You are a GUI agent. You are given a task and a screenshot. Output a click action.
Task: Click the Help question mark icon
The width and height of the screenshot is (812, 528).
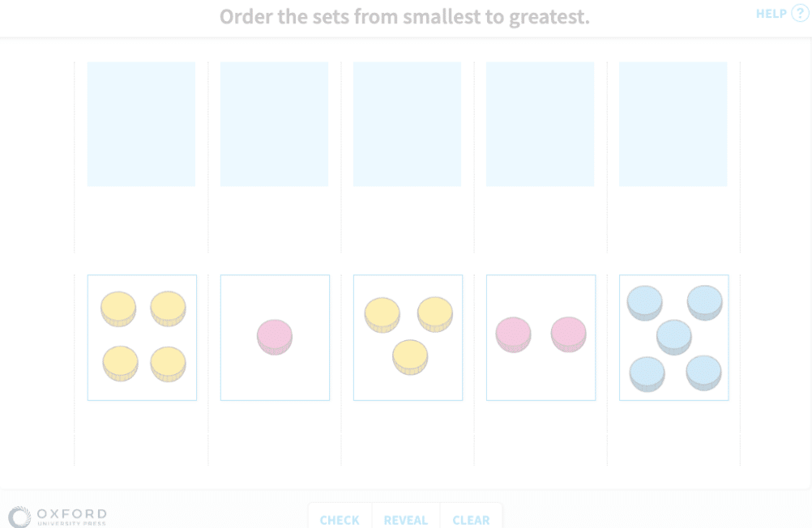(x=800, y=14)
